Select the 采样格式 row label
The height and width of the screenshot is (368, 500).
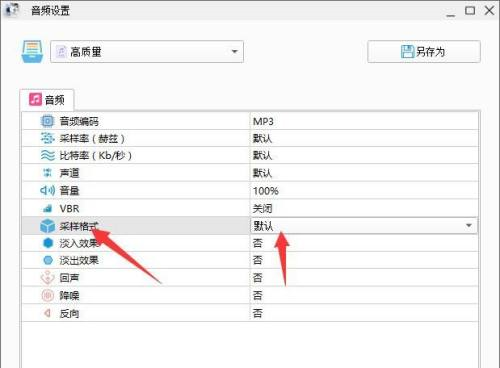pos(79,226)
